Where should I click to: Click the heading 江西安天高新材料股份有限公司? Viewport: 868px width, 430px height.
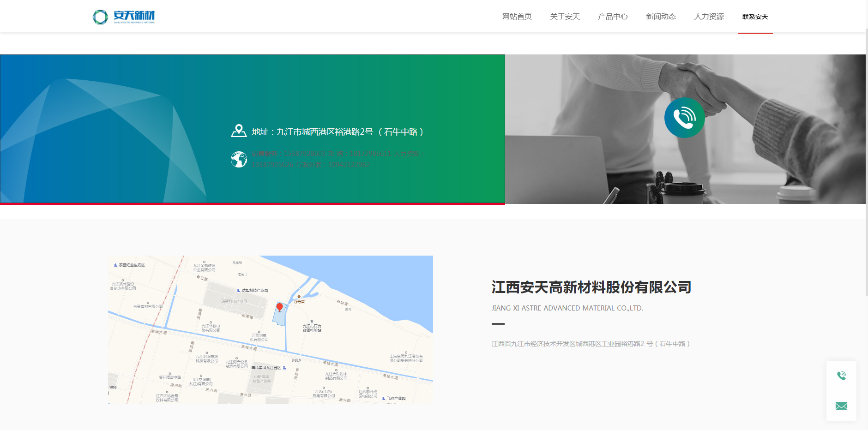pos(591,287)
